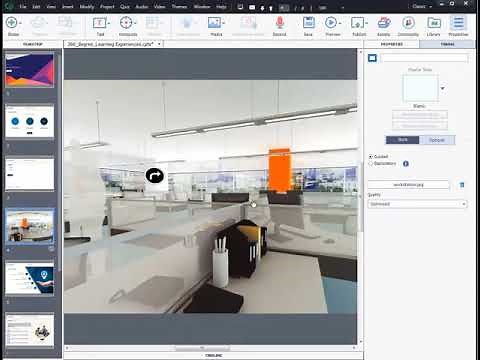Select the fifth slide thumbnail with map pin

click(30, 279)
